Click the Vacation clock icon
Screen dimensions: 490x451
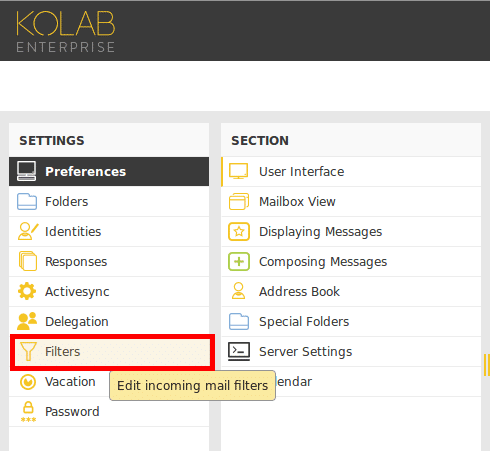point(28,382)
